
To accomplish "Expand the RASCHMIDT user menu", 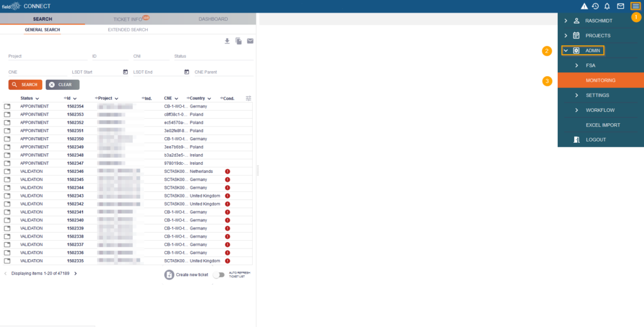I will click(565, 21).
